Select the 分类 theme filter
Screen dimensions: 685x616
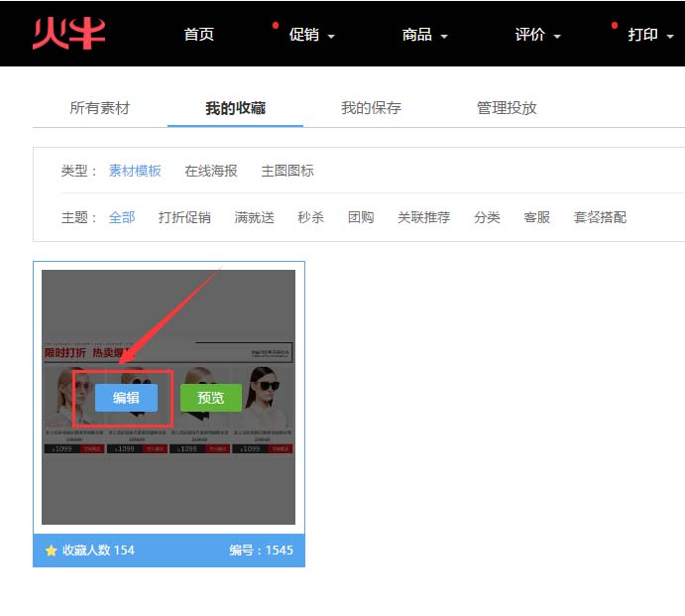pos(487,217)
